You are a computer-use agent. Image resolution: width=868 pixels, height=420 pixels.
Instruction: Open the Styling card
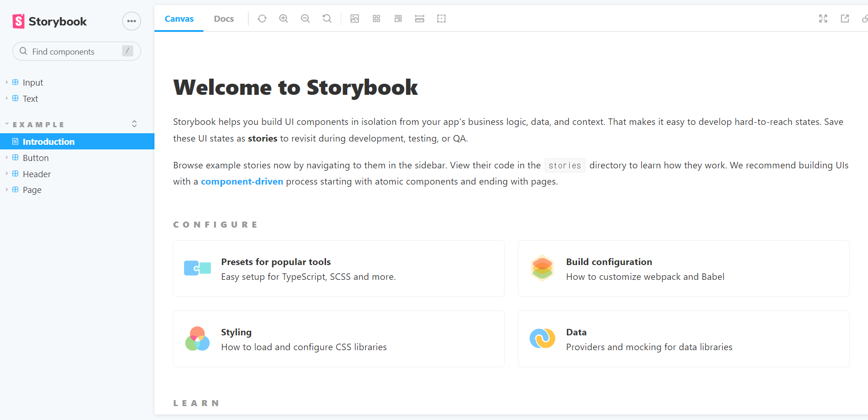(x=339, y=339)
